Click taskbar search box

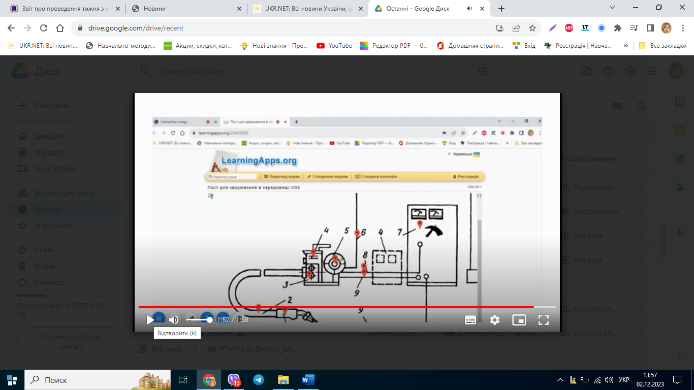click(x=97, y=380)
